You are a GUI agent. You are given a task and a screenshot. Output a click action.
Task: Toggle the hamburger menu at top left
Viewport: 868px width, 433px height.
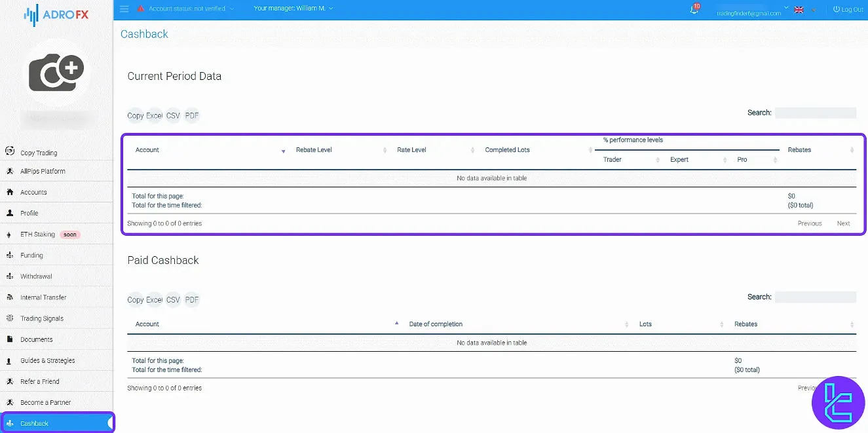pyautogui.click(x=124, y=9)
